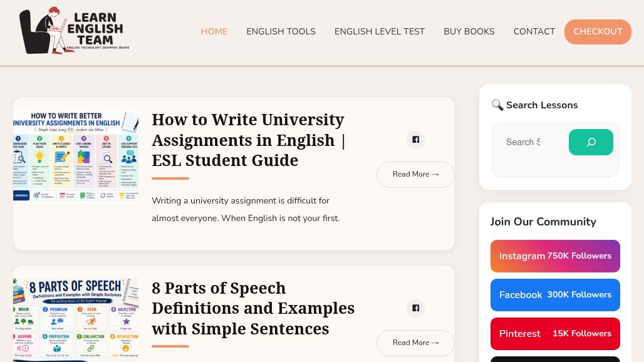
Task: Open the '8 Parts of Speech Definitions' title link
Action: tap(253, 308)
